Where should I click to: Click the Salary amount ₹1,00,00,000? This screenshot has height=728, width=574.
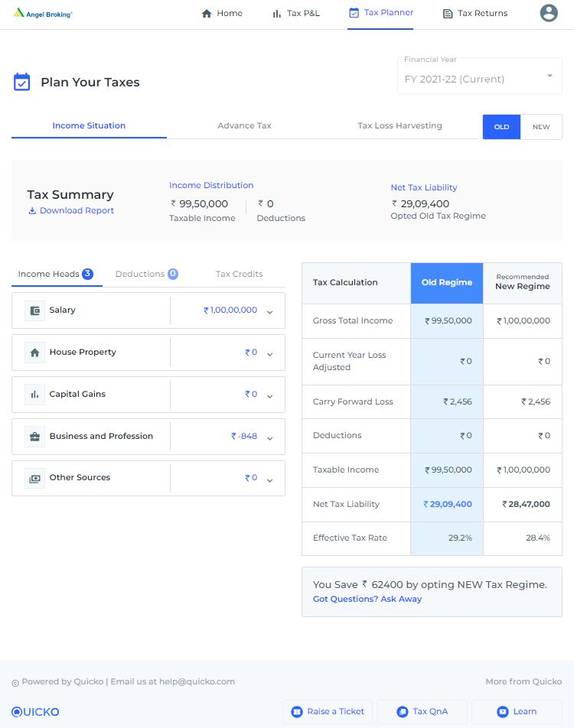pos(230,310)
